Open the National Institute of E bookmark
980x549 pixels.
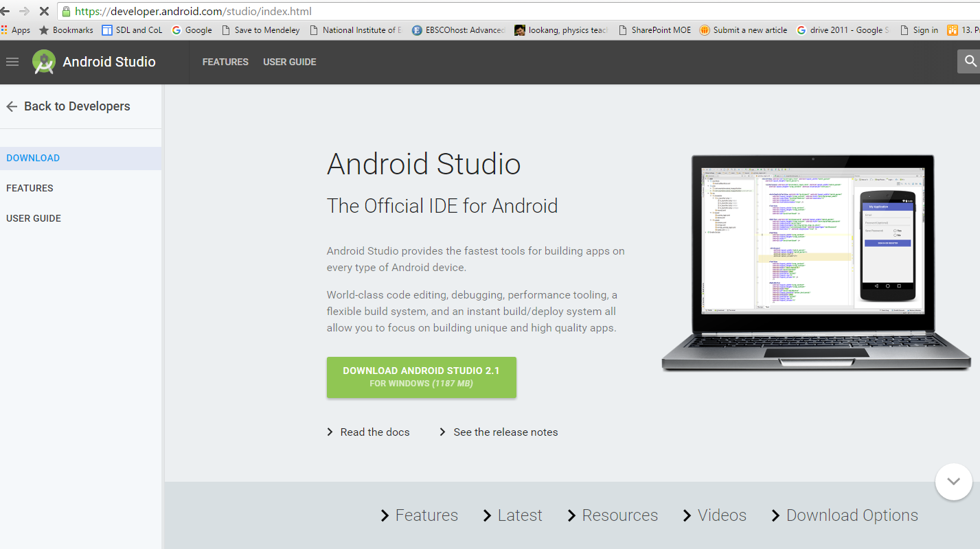point(356,30)
